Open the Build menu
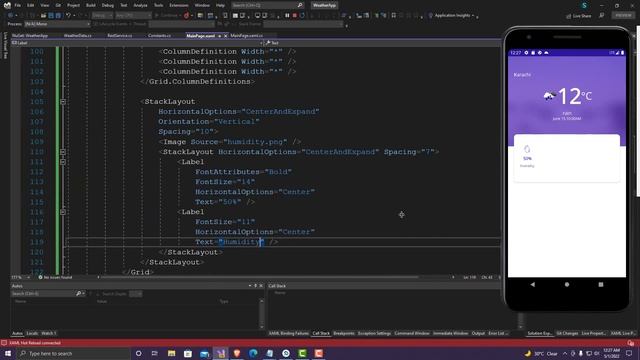The width and height of the screenshot is (640, 360). tap(91, 5)
